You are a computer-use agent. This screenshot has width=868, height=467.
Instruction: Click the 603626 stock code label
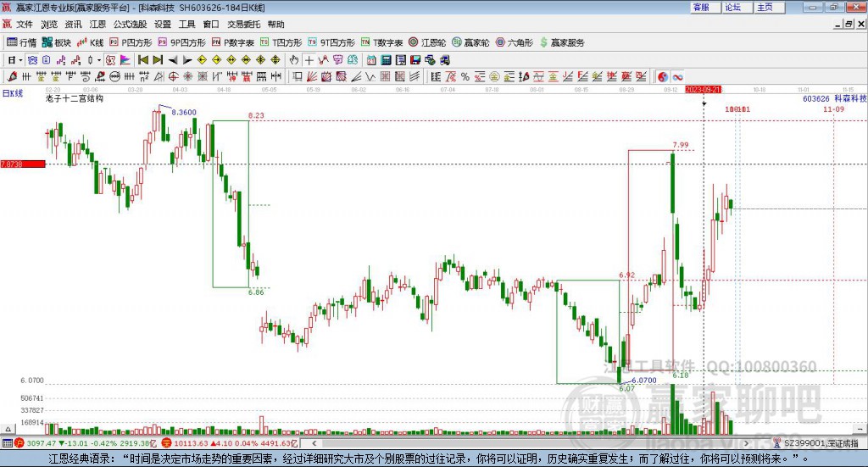816,98
